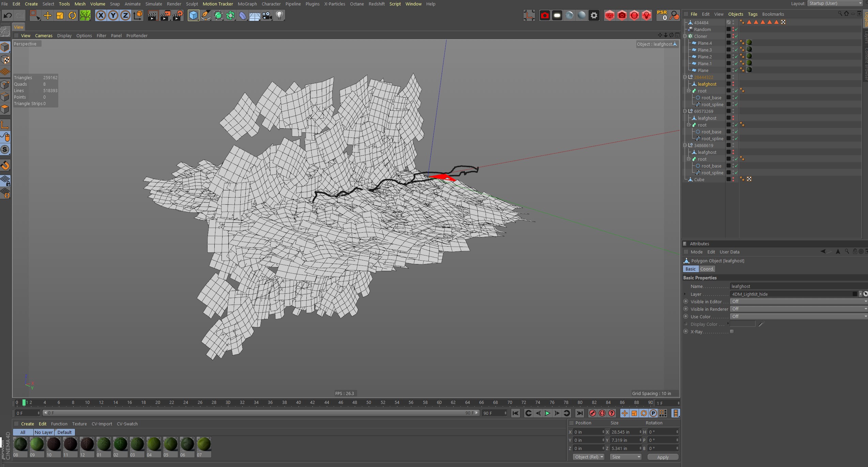The image size is (868, 467).
Task: Switch to the Coord. tab
Action: click(x=706, y=269)
